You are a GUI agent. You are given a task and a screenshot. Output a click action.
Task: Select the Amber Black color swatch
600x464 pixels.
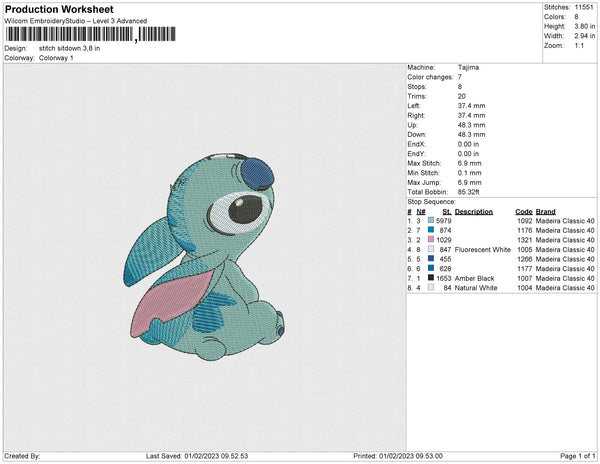click(x=431, y=278)
